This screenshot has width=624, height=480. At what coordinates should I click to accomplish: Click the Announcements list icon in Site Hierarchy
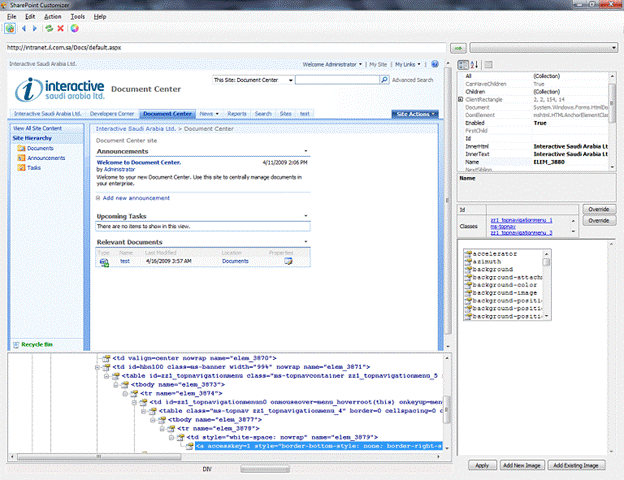coord(21,158)
